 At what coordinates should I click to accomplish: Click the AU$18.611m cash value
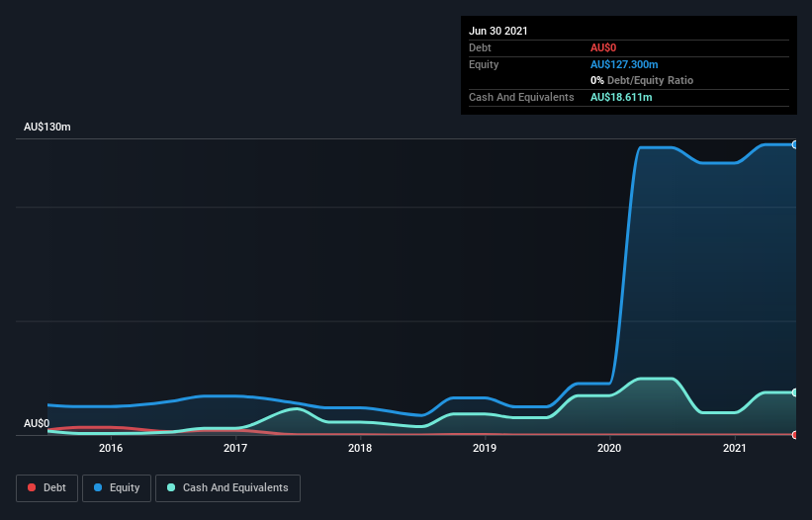tap(621, 97)
